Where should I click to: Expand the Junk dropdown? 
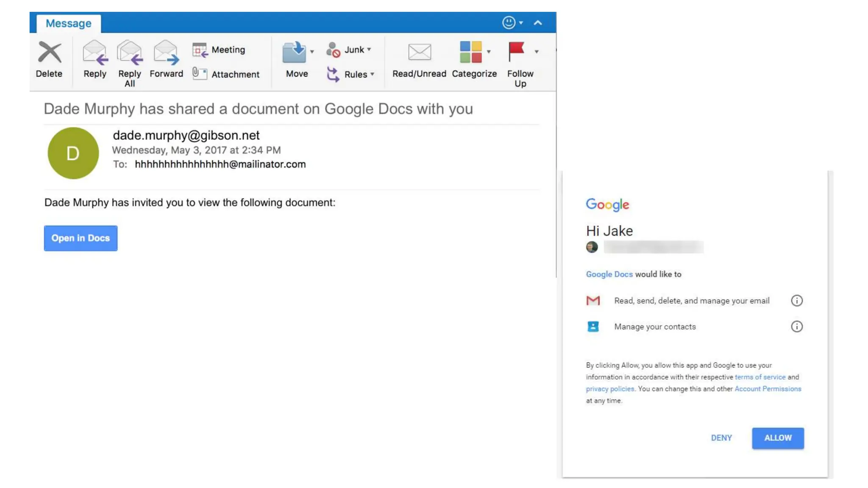pos(369,50)
